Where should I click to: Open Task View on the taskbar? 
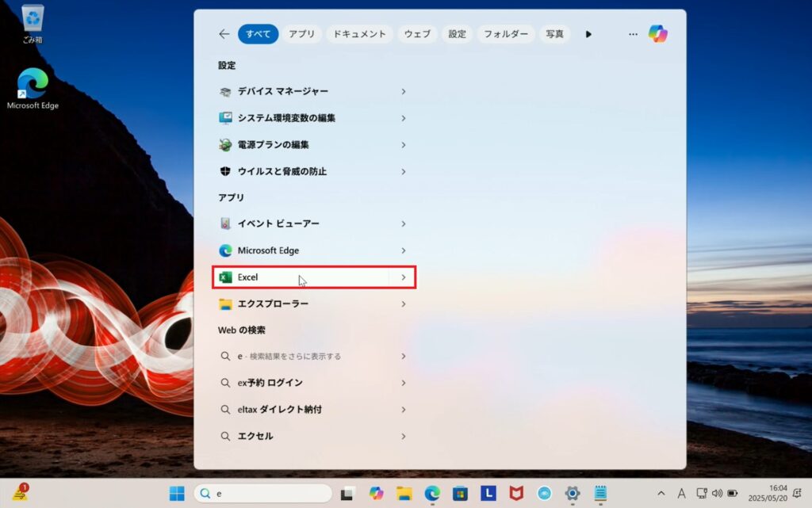pos(347,494)
